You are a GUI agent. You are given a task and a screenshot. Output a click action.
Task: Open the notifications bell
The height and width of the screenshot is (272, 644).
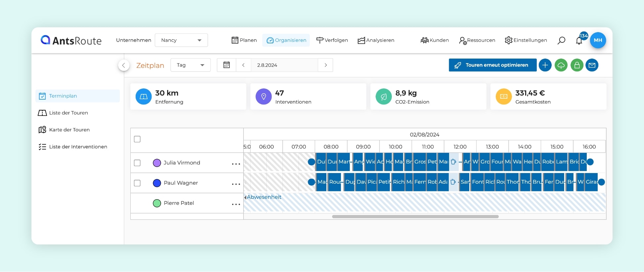(579, 41)
